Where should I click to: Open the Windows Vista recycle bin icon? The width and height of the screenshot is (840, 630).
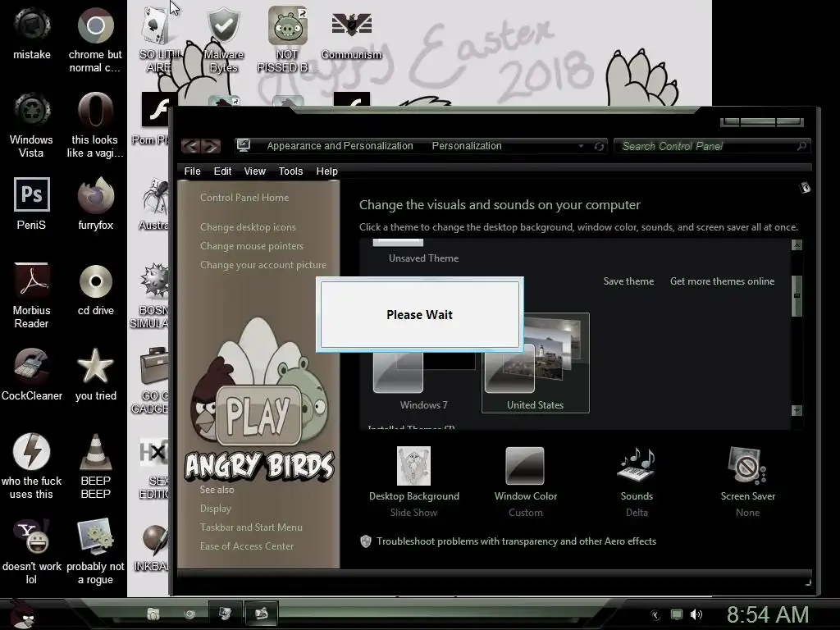click(x=32, y=125)
